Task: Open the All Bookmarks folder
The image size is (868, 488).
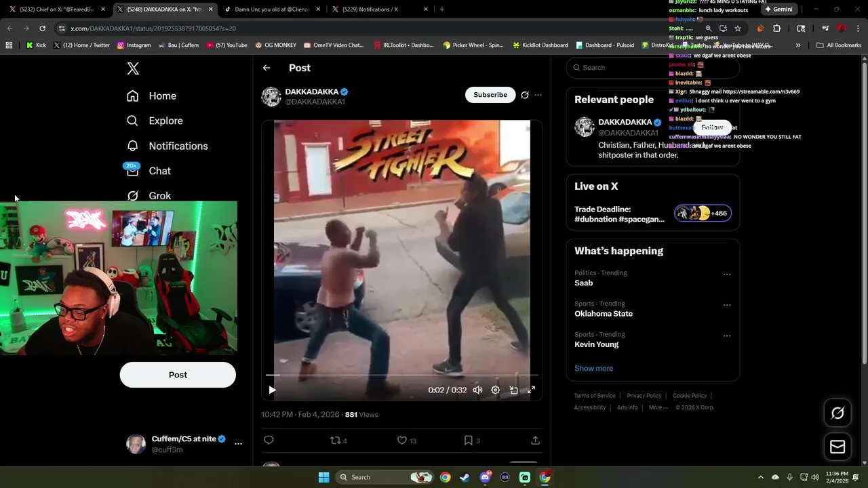Action: point(839,45)
